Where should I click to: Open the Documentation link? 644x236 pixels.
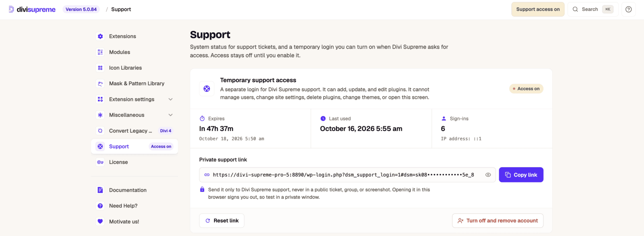pyautogui.click(x=134, y=190)
